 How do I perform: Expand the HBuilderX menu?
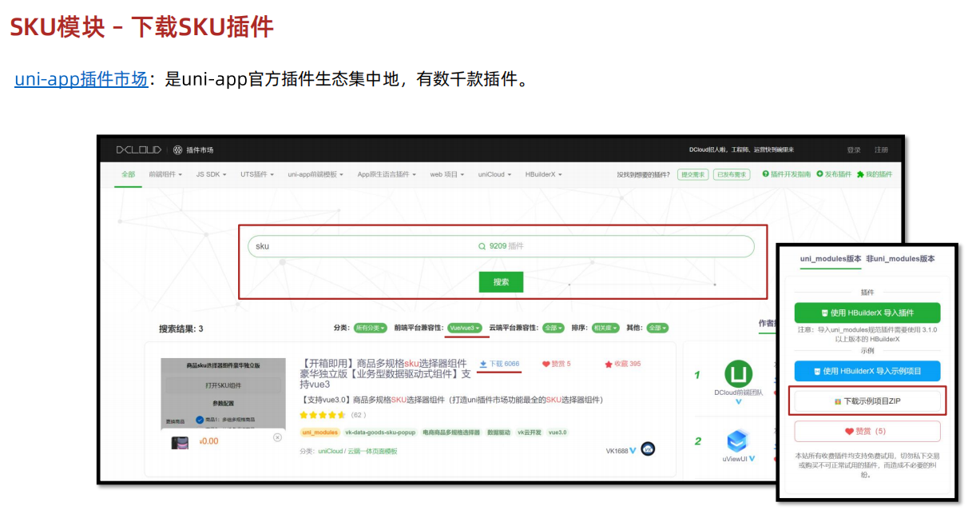pos(545,174)
